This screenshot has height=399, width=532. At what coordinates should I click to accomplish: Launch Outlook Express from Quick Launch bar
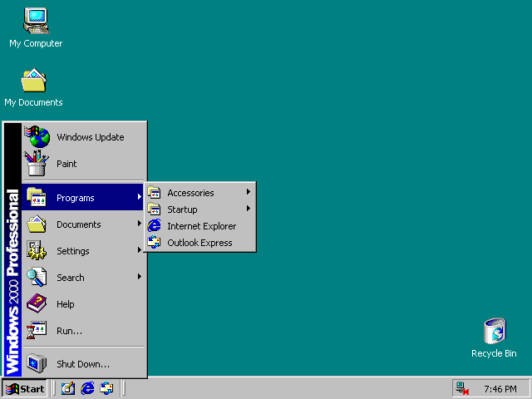(106, 388)
